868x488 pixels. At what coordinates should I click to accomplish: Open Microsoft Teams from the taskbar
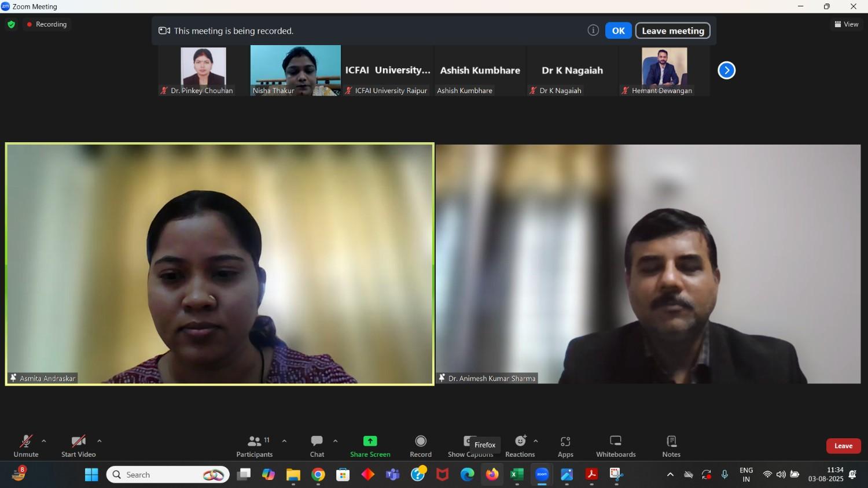tap(393, 475)
